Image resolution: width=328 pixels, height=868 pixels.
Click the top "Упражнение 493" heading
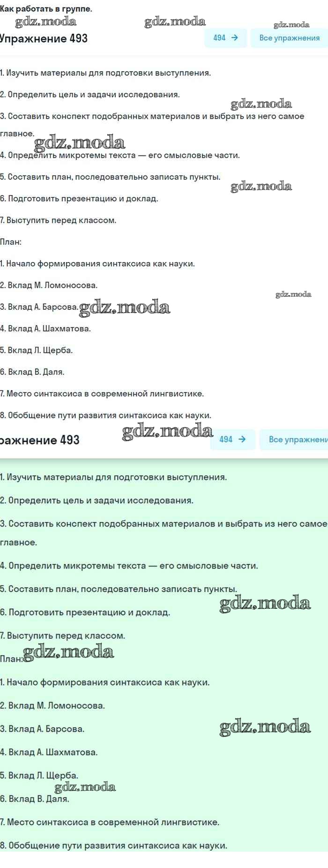[44, 38]
